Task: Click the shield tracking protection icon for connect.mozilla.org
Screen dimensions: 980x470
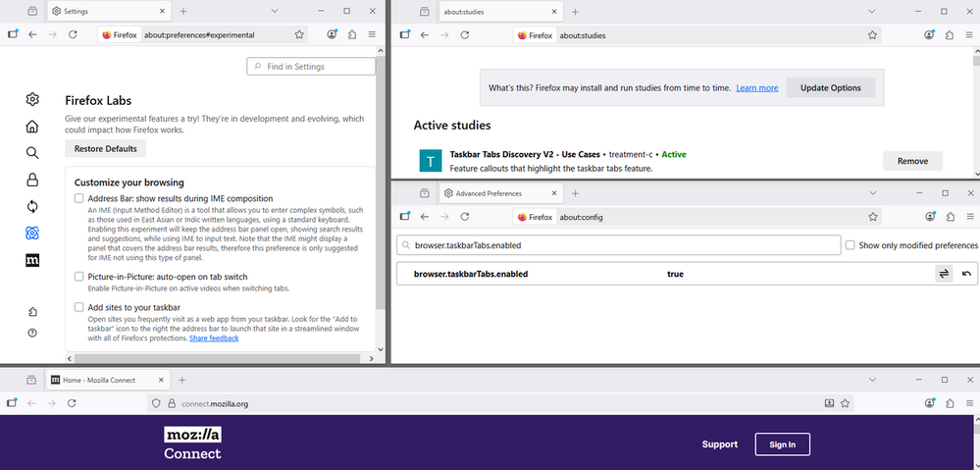Action: click(x=155, y=403)
